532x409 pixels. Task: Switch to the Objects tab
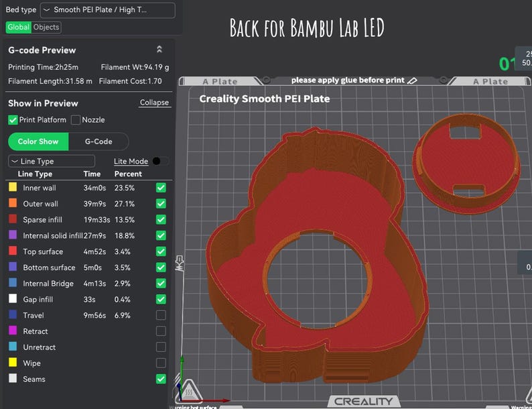46,27
